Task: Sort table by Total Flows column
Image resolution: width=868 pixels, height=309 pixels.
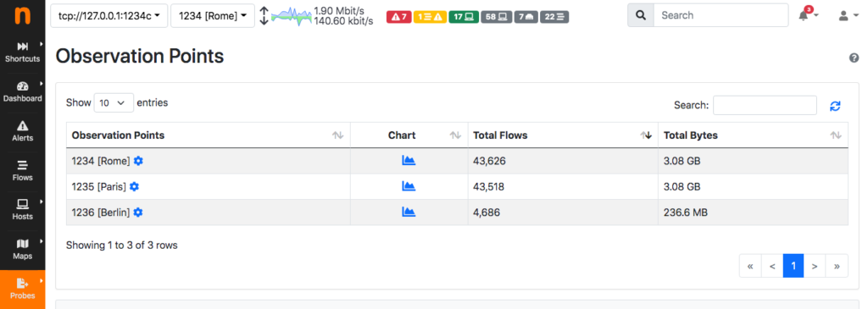Action: coord(563,135)
